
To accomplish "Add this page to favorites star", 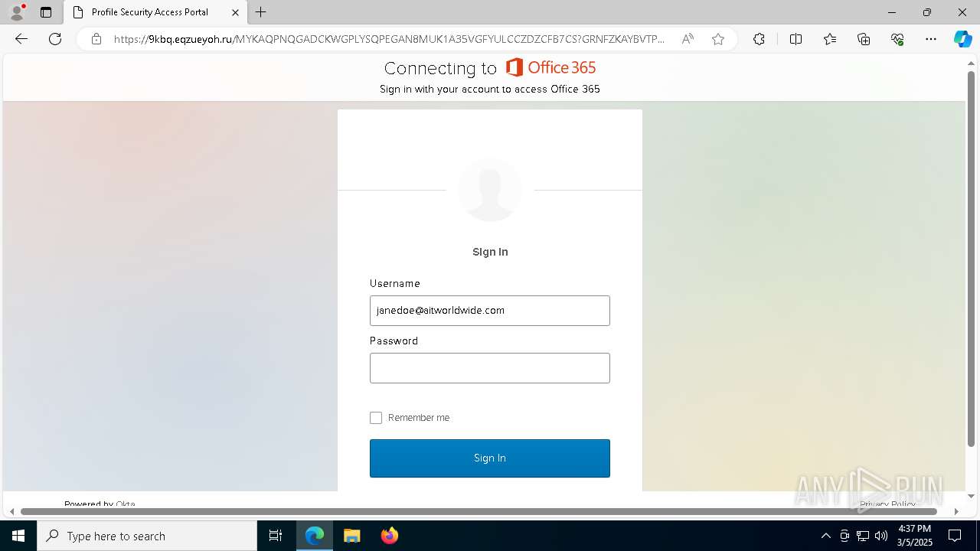I will (718, 39).
